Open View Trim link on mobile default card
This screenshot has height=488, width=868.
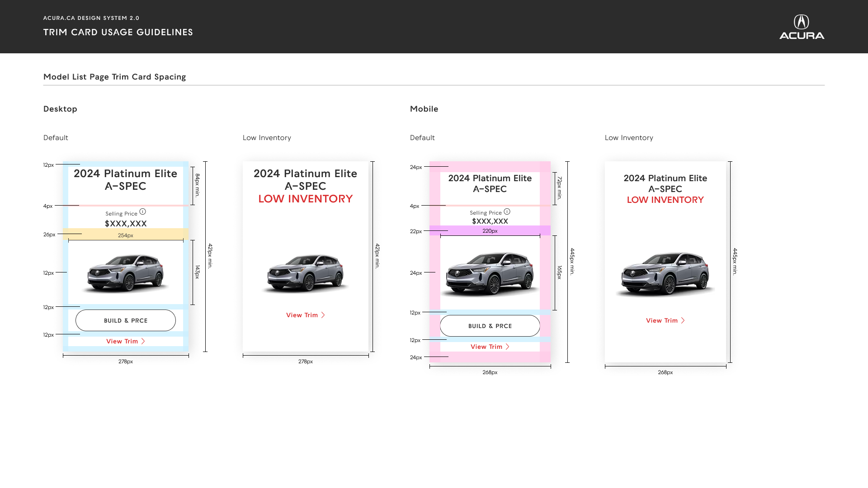tap(490, 347)
